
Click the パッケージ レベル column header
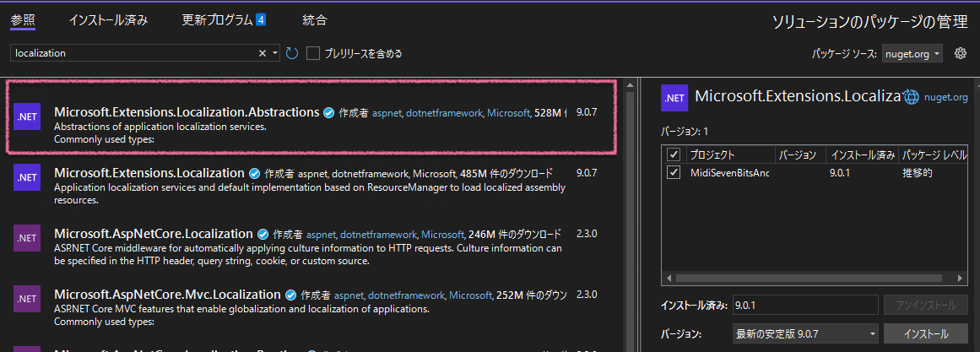click(935, 154)
